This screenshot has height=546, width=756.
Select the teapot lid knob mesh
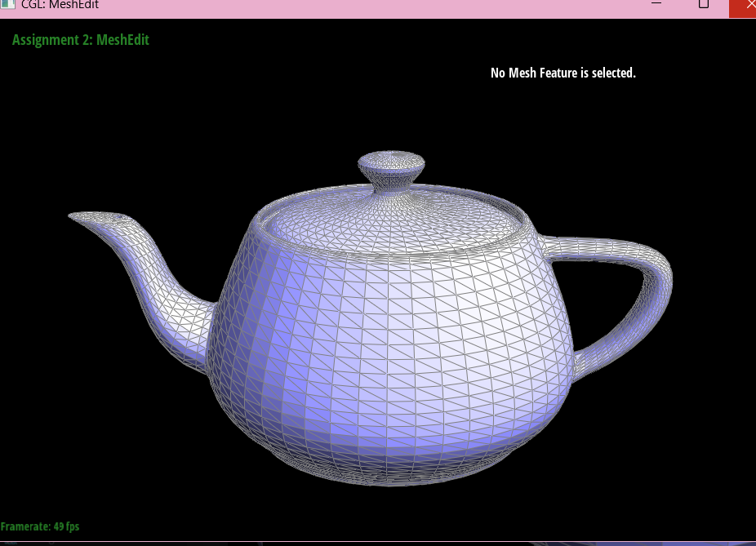coord(391,171)
